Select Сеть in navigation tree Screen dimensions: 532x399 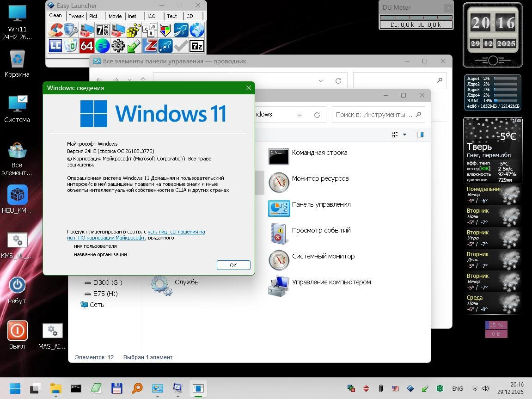pyautogui.click(x=92, y=305)
